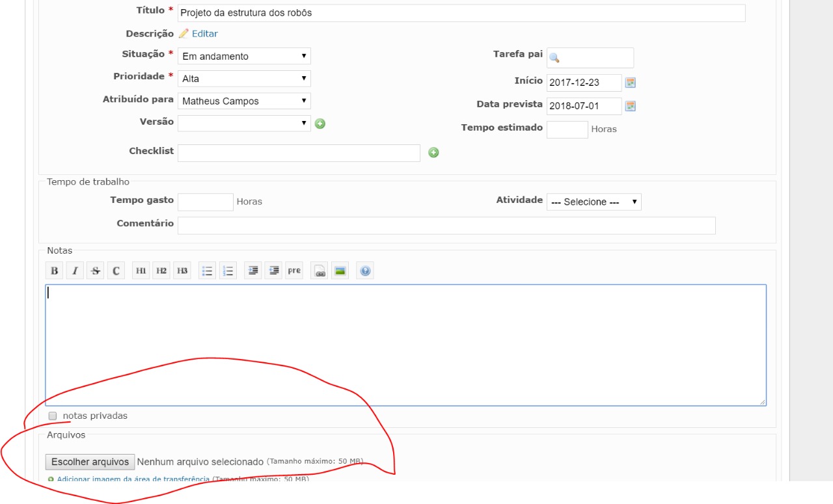This screenshot has width=833, height=504.
Task: Toggle bold formatting in Notas toolbar
Action: point(55,271)
